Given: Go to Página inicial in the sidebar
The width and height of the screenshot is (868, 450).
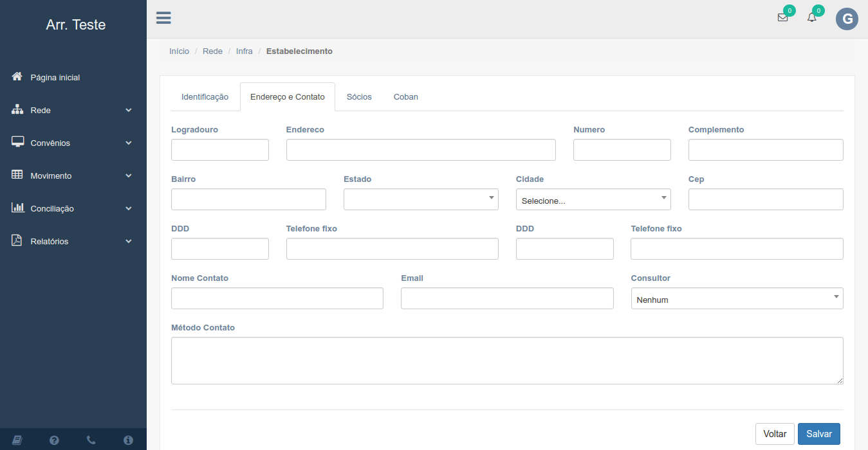Looking at the screenshot, I should click(x=55, y=77).
